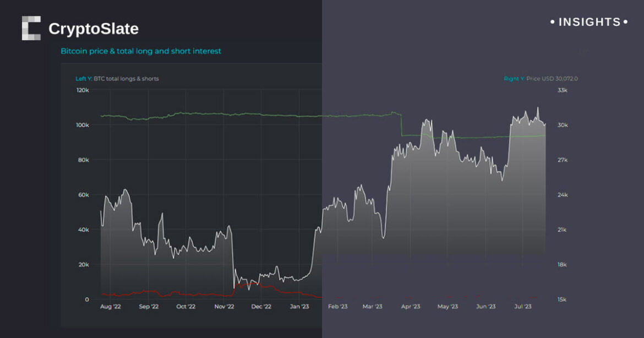
Task: Click the Apr '23 x-axis label
Action: 411,307
